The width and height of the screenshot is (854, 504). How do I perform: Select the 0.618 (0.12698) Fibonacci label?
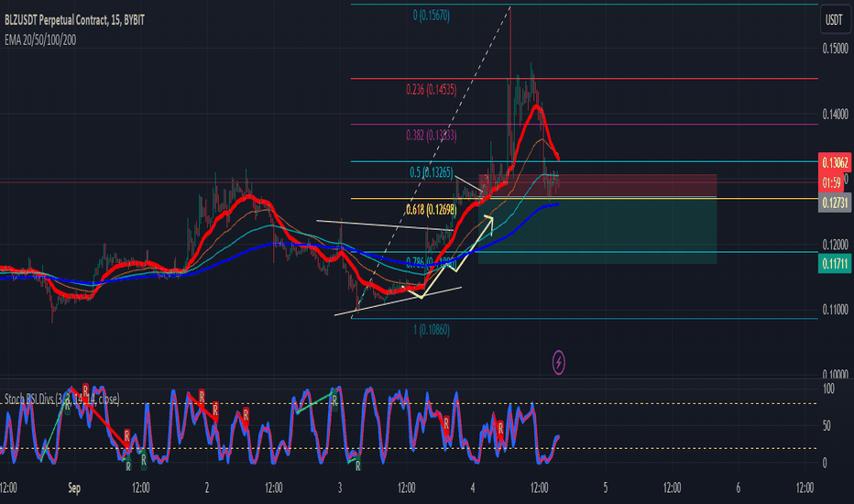[431, 209]
